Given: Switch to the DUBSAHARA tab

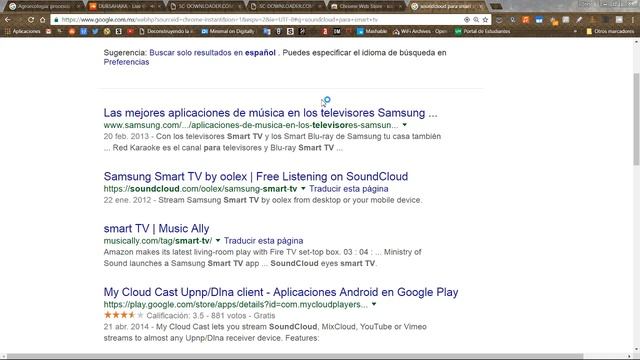Looking at the screenshot, I should click(x=125, y=7).
